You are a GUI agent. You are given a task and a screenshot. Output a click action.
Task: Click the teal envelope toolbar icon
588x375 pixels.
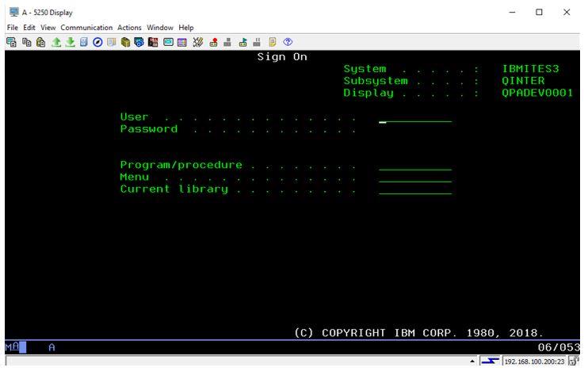(x=168, y=42)
